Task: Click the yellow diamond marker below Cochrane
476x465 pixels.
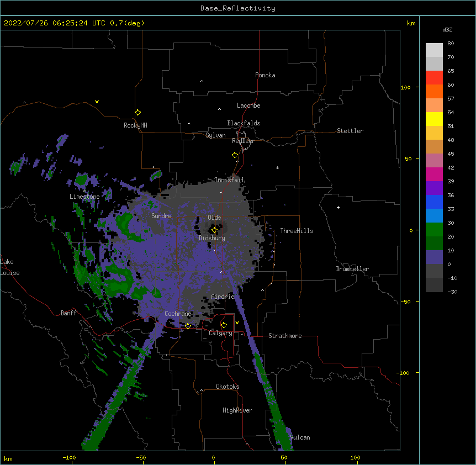Action: 188,326
